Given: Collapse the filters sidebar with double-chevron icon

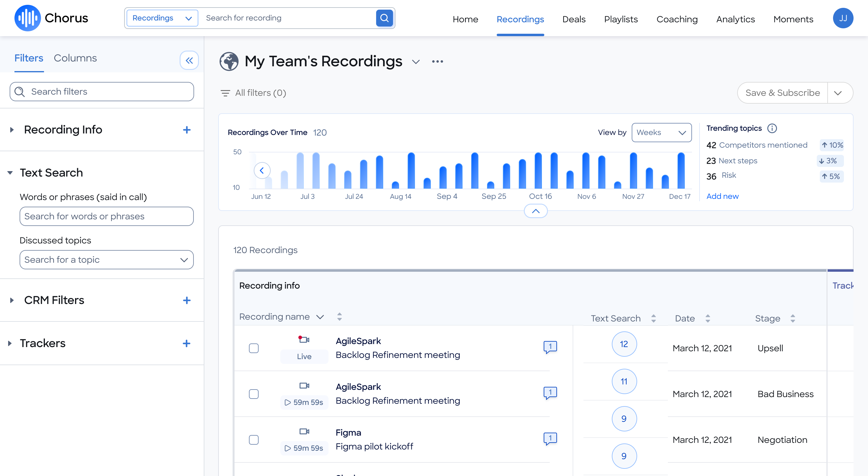Looking at the screenshot, I should (x=189, y=60).
